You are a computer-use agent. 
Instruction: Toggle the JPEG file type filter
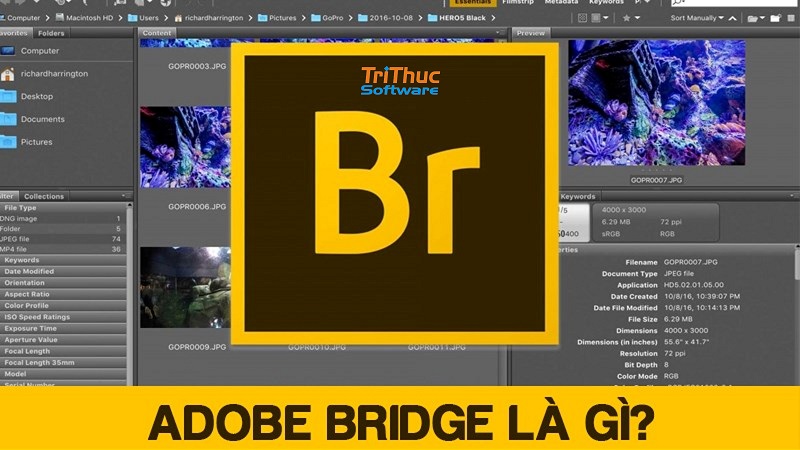coord(62,239)
